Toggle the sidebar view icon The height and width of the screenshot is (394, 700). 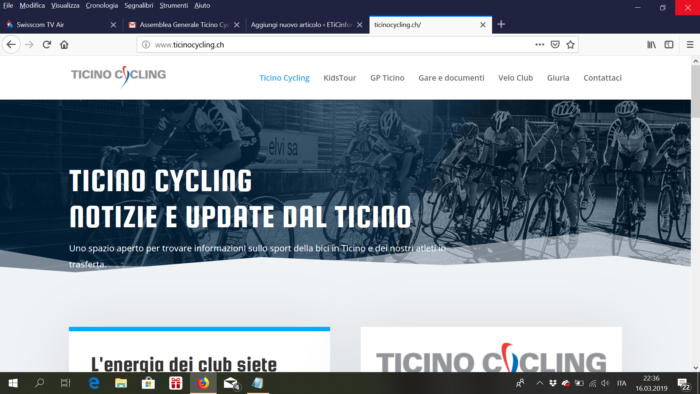pos(669,45)
